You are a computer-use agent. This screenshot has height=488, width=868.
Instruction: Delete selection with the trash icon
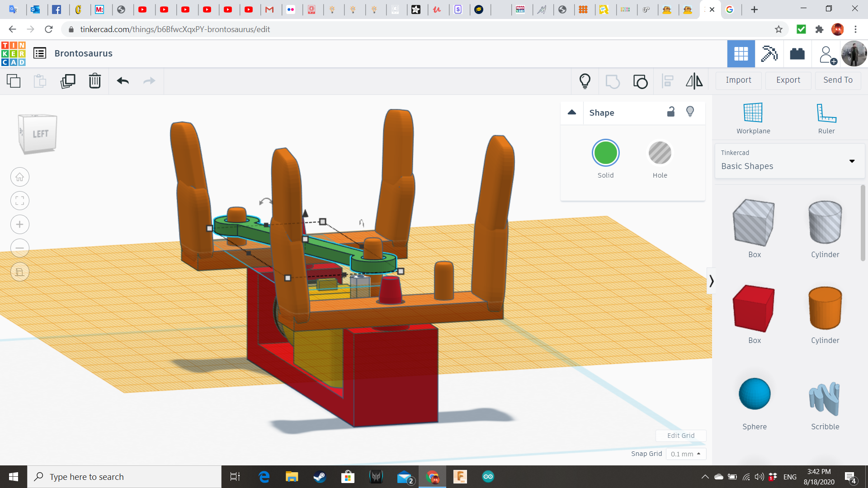point(95,81)
